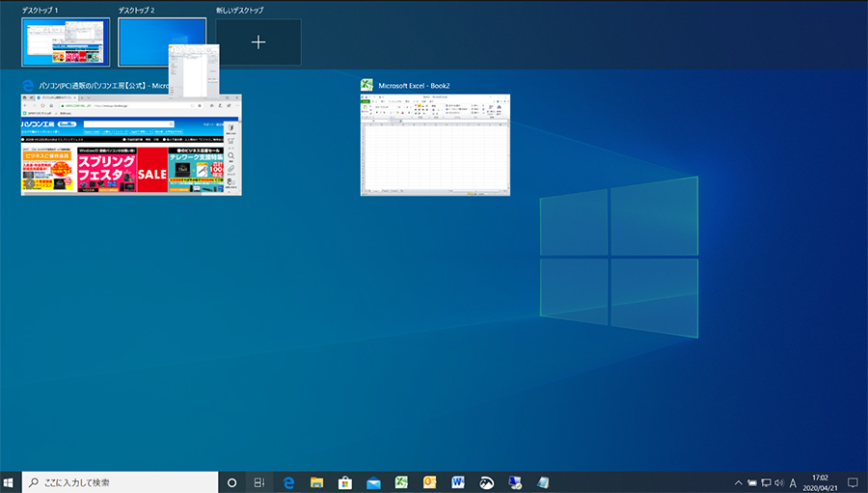Expand hidden system tray icons

coord(739,482)
